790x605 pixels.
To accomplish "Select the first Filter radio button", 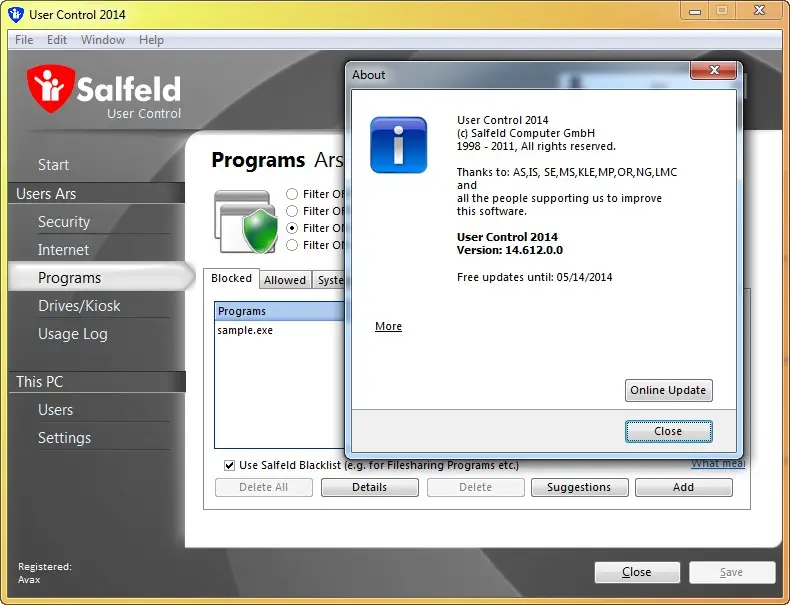I will [x=292, y=194].
